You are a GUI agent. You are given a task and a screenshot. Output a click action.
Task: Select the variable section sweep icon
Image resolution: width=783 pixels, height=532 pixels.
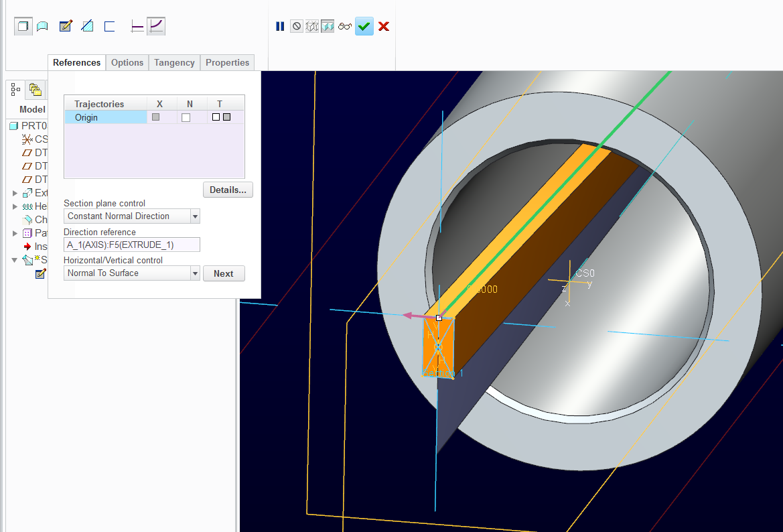point(156,25)
